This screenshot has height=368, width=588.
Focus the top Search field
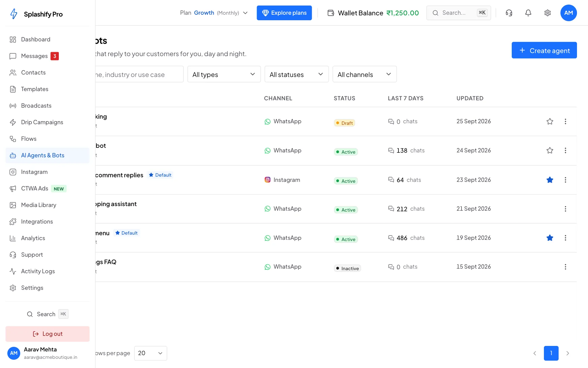tap(458, 13)
